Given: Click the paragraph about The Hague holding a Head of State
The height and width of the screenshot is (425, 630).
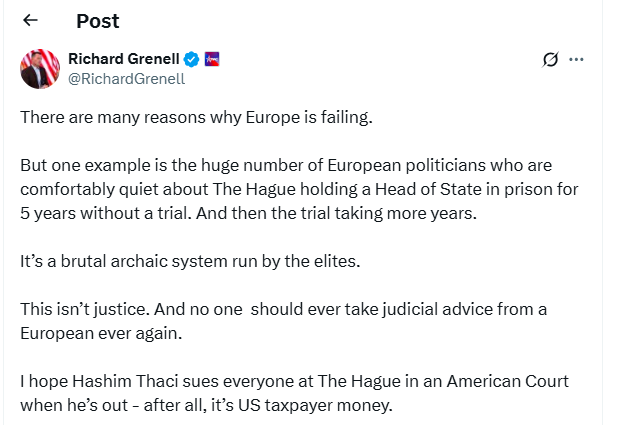Looking at the screenshot, I should pyautogui.click(x=286, y=189).
